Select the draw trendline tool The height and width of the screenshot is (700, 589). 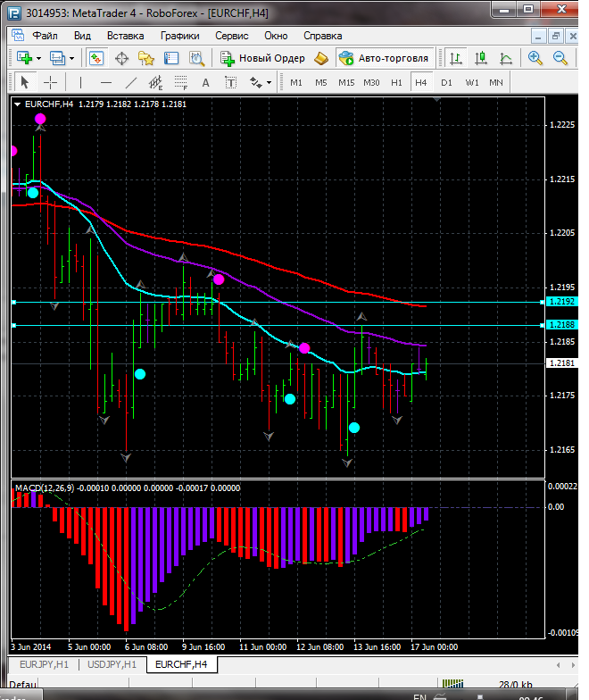click(x=130, y=82)
